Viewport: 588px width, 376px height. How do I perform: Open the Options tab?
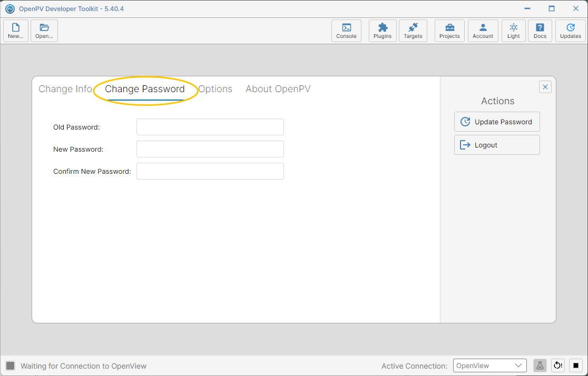click(x=215, y=89)
